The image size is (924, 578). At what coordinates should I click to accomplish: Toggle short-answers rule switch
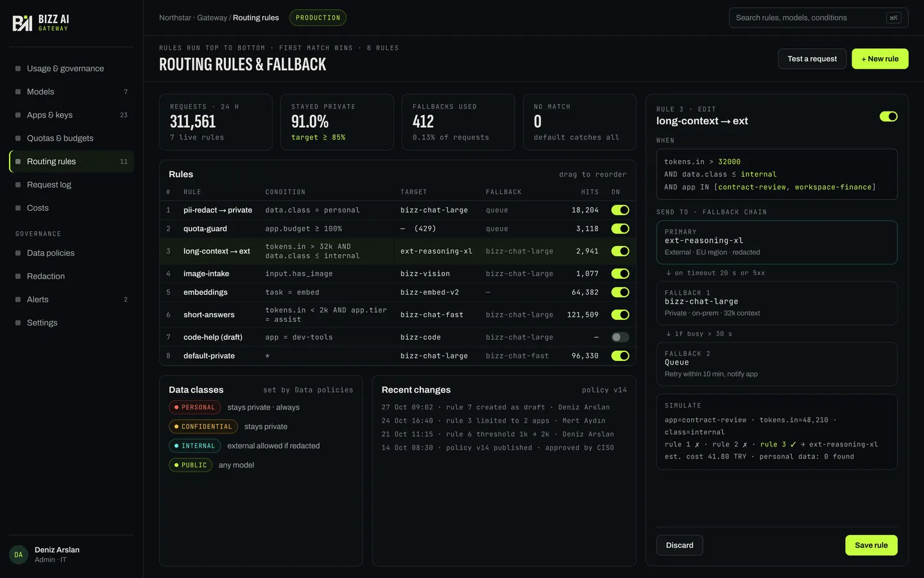coord(620,315)
